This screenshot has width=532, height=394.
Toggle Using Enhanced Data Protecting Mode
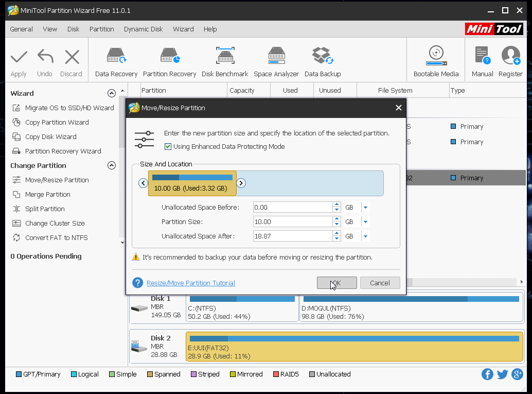coord(168,147)
